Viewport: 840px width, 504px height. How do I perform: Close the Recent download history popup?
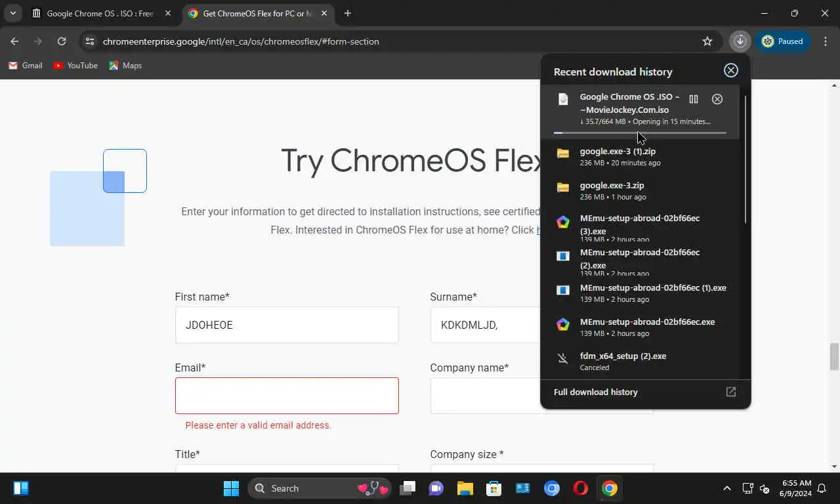731,71
